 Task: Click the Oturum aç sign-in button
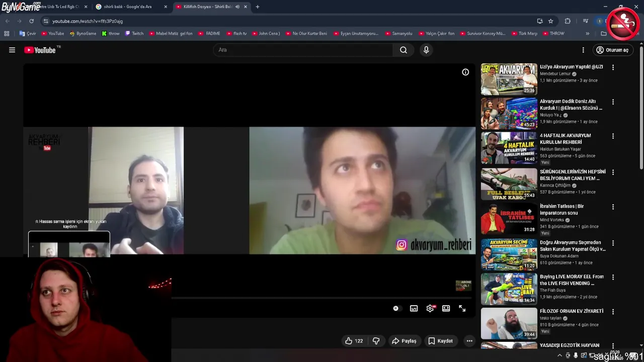coord(612,50)
